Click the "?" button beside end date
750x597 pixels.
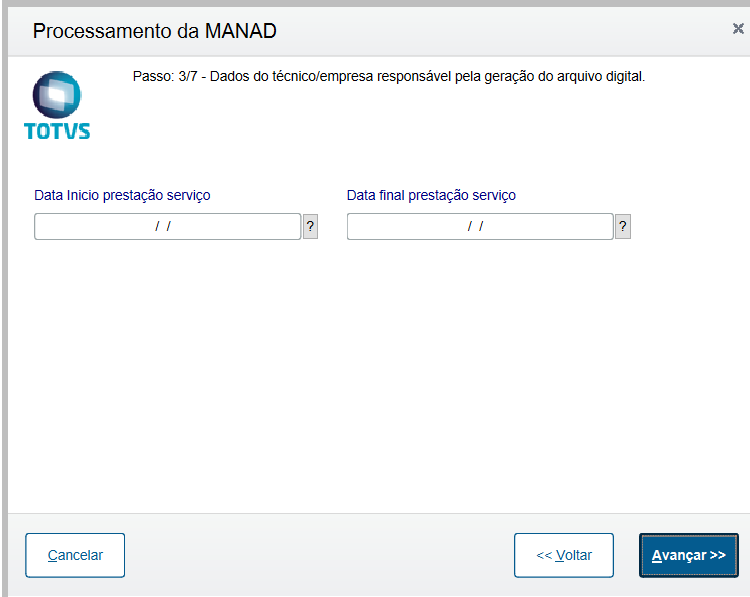[623, 227]
